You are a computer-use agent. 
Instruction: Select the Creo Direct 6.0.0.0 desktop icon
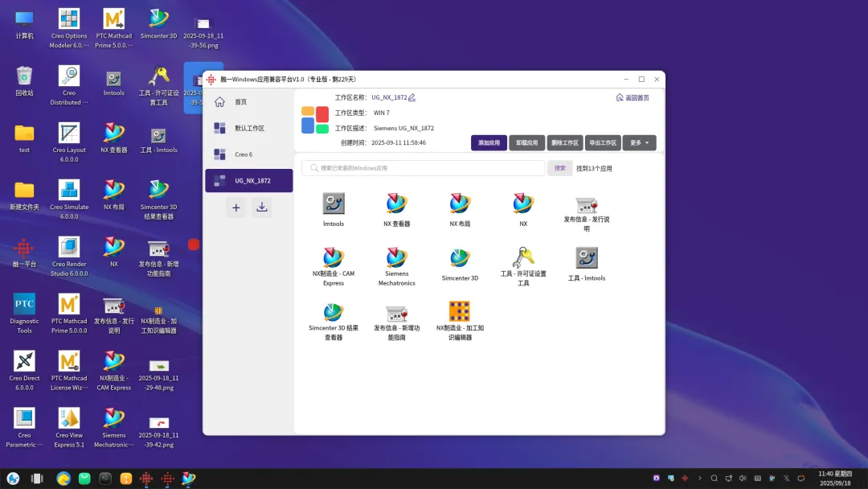24,371
